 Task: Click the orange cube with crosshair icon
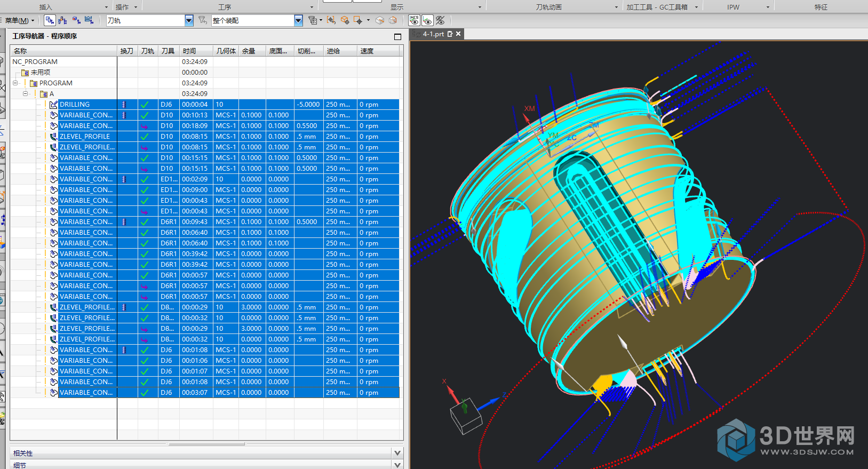[x=345, y=20]
